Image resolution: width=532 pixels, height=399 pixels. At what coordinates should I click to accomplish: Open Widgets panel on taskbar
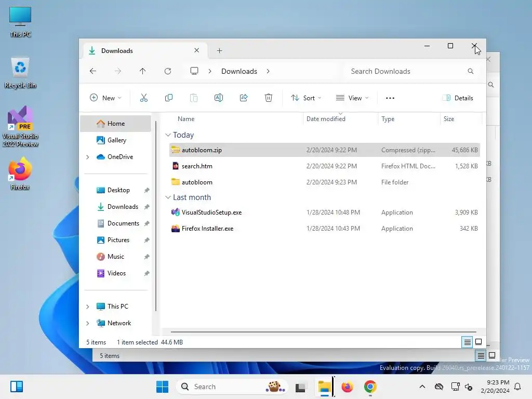click(x=16, y=387)
